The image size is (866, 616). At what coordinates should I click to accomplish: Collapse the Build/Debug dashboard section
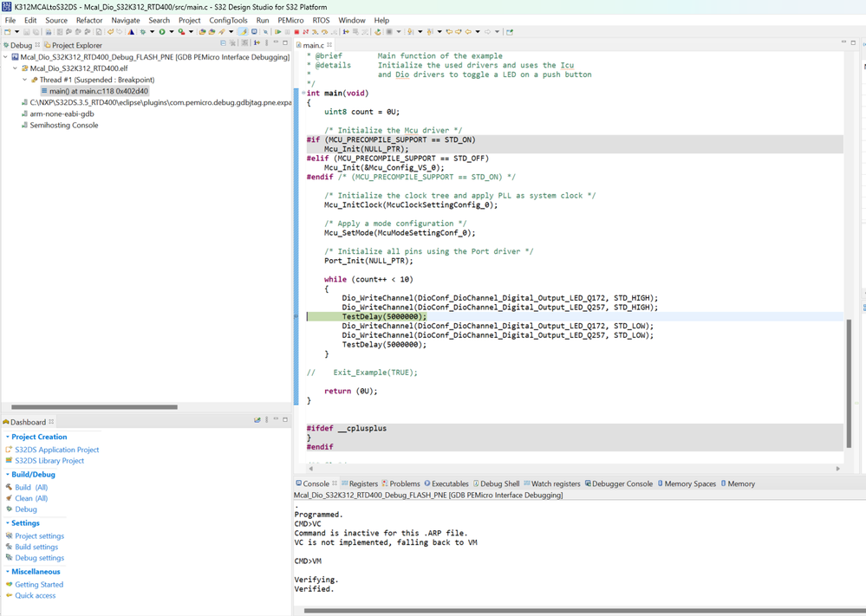pos(7,474)
